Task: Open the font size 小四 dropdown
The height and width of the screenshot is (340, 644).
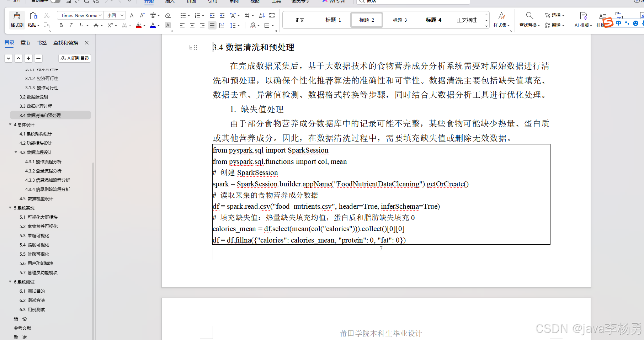Action: tap(115, 15)
